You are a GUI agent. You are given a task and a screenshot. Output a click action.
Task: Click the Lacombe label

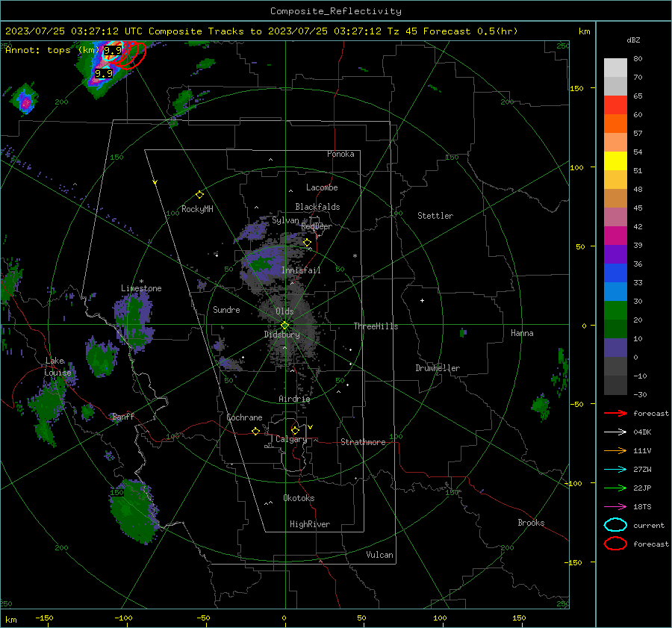tap(322, 187)
